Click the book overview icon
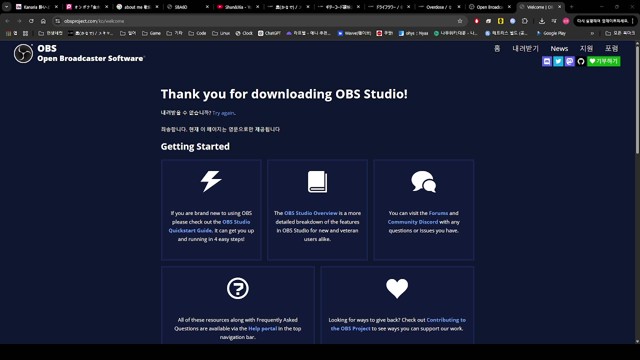This screenshot has height=360, width=640. tap(317, 181)
